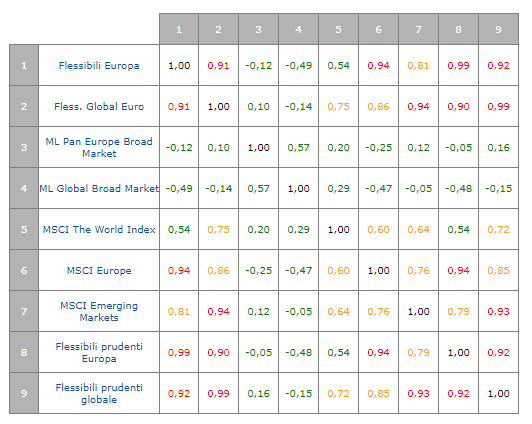
Task: Select row number 8 beside Flessibili prudenti Europa
Action: pos(24,352)
